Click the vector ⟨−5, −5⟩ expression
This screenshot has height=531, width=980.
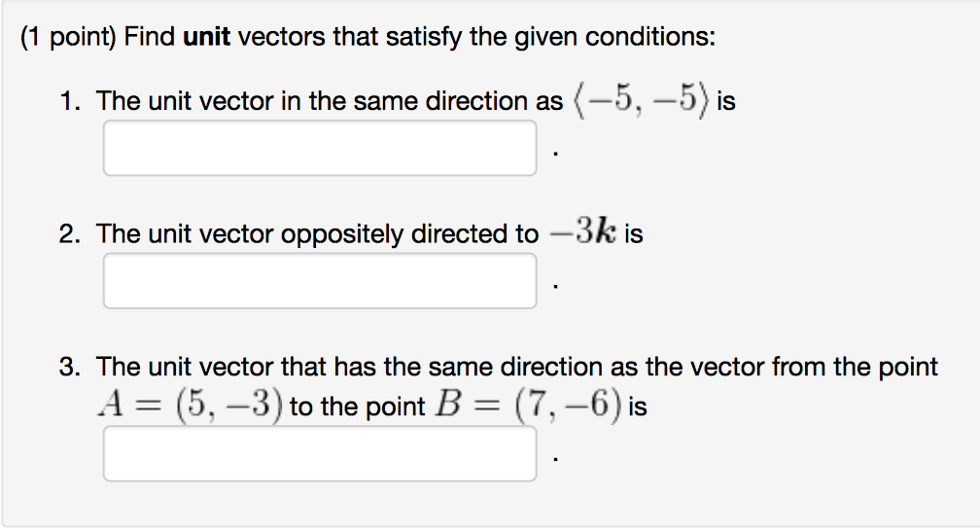click(640, 101)
